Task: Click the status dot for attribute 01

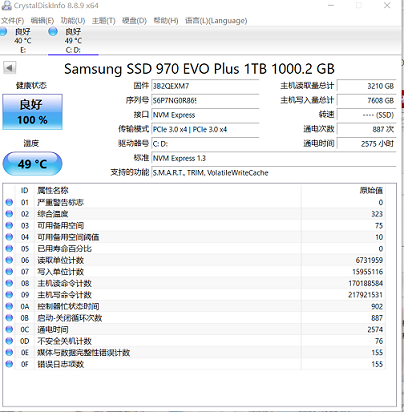Action: click(9, 202)
